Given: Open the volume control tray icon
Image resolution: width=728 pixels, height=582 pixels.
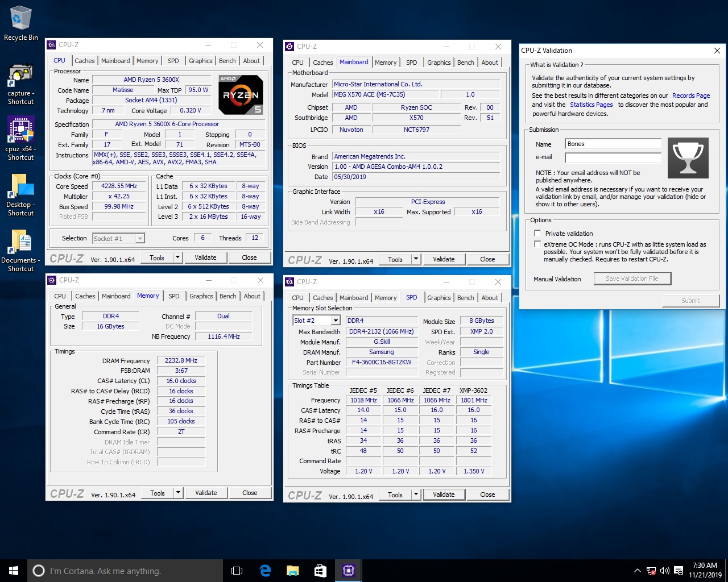Looking at the screenshot, I should point(664,571).
